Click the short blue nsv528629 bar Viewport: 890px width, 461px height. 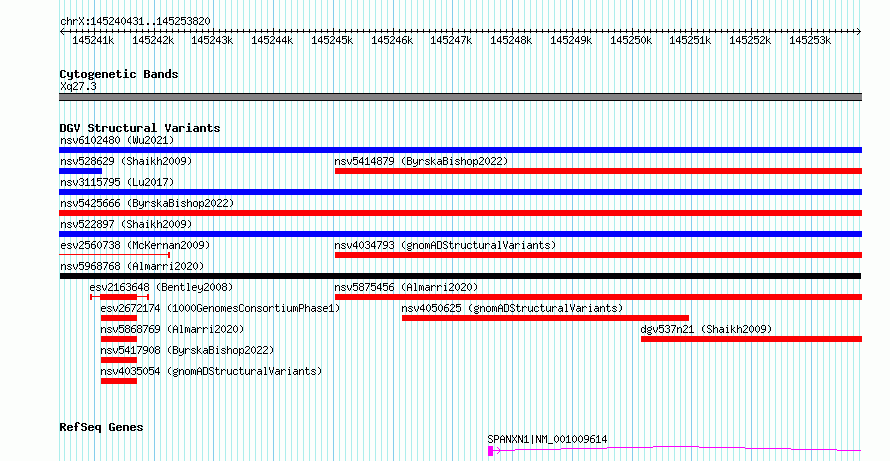pos(81,171)
